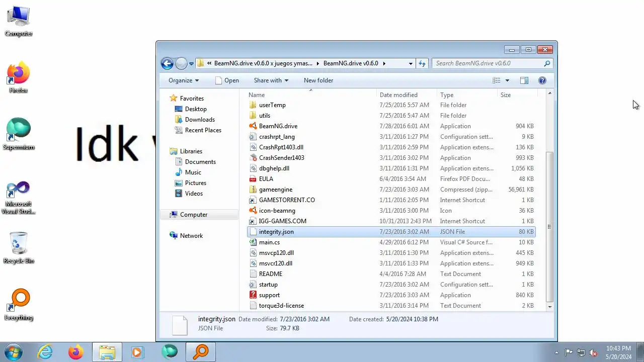The width and height of the screenshot is (644, 362).
Task: Toggle the preview pane
Action: (524, 80)
